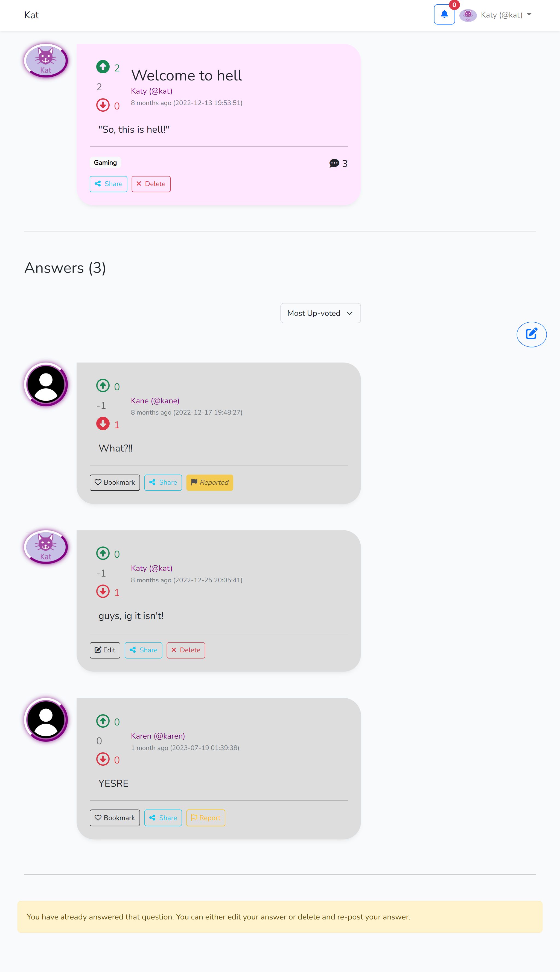The height and width of the screenshot is (972, 560).
Task: Open the notifications bell
Action: [444, 15]
